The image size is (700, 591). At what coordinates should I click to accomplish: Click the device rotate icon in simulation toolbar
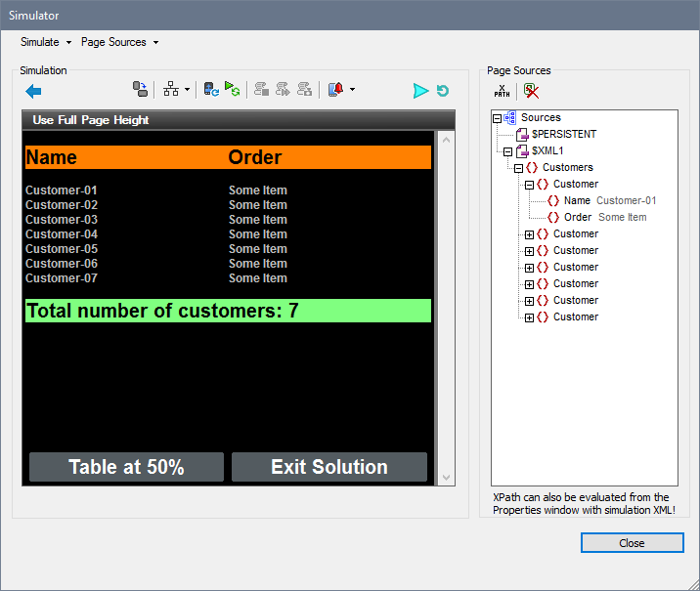pyautogui.click(x=140, y=90)
